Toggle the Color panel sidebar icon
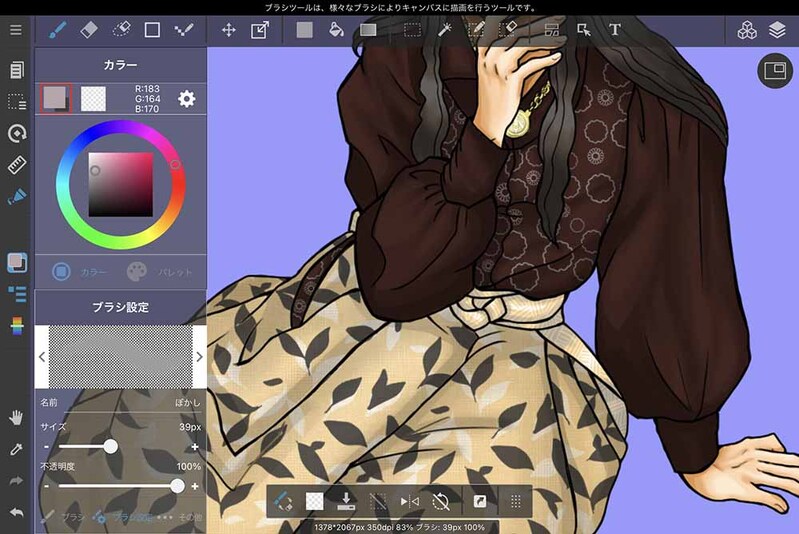The width and height of the screenshot is (799, 534). [x=17, y=262]
